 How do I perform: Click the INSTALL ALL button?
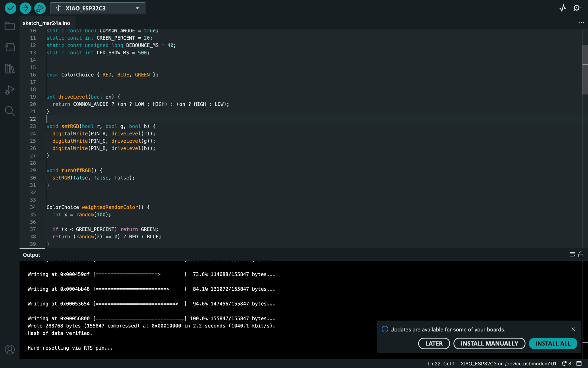(x=553, y=343)
